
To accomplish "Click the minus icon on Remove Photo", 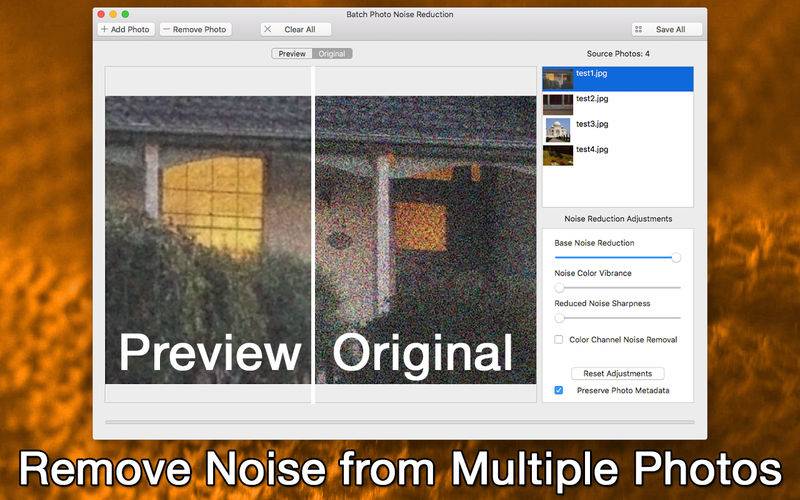I will [166, 30].
